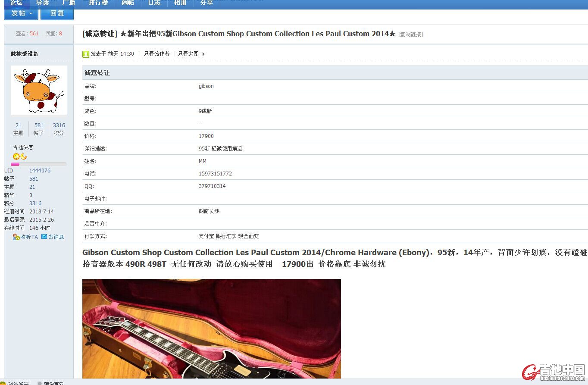The width and height of the screenshot is (588, 385).
Task: Click the [复制链接] copy link
Action: point(410,34)
